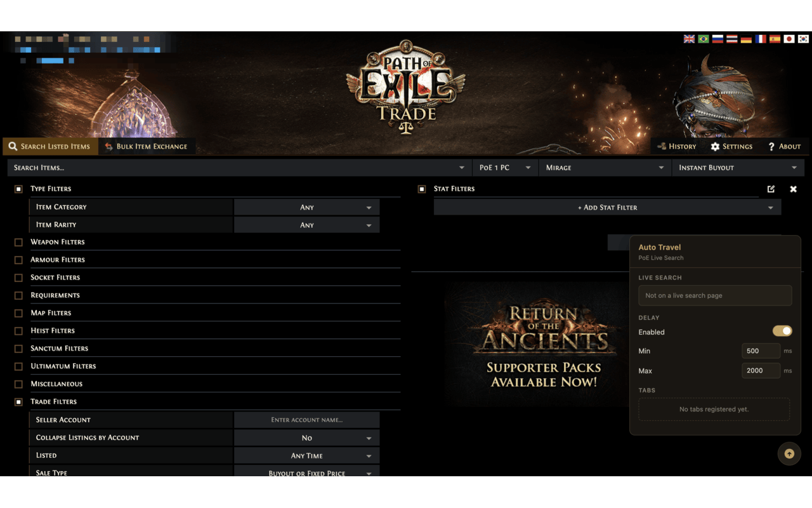The height and width of the screenshot is (508, 812).
Task: Open the Search Listed Items tab
Action: 49,147
